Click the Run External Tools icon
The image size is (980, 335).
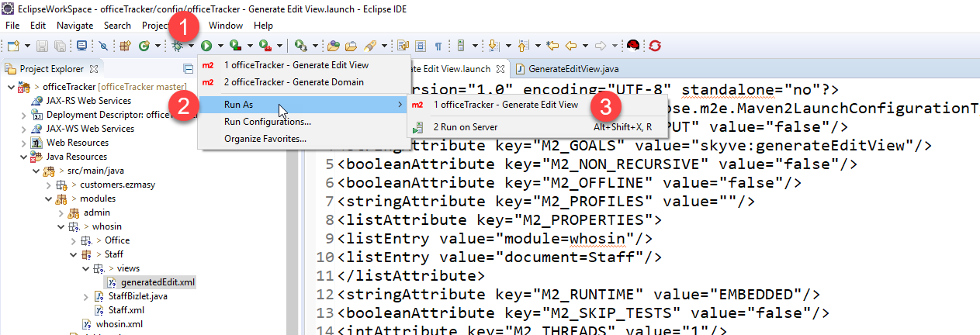pyautogui.click(x=265, y=46)
